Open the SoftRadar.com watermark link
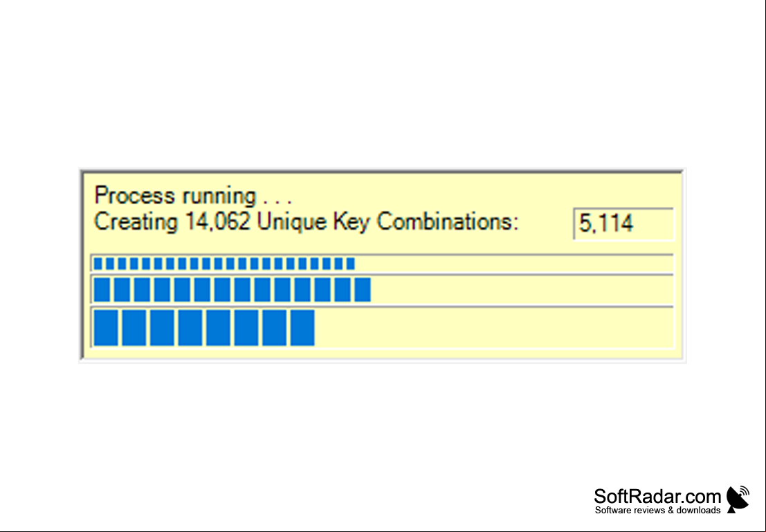766x532 pixels. tap(657, 496)
